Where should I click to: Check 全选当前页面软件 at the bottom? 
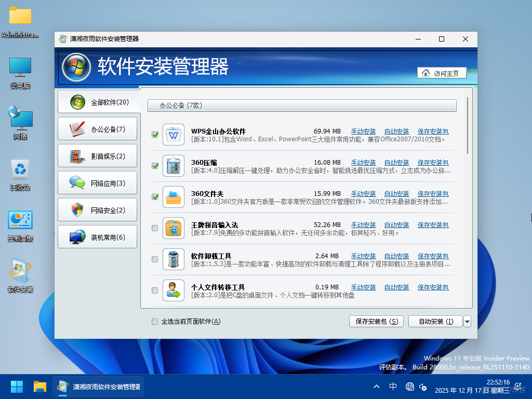click(x=154, y=322)
